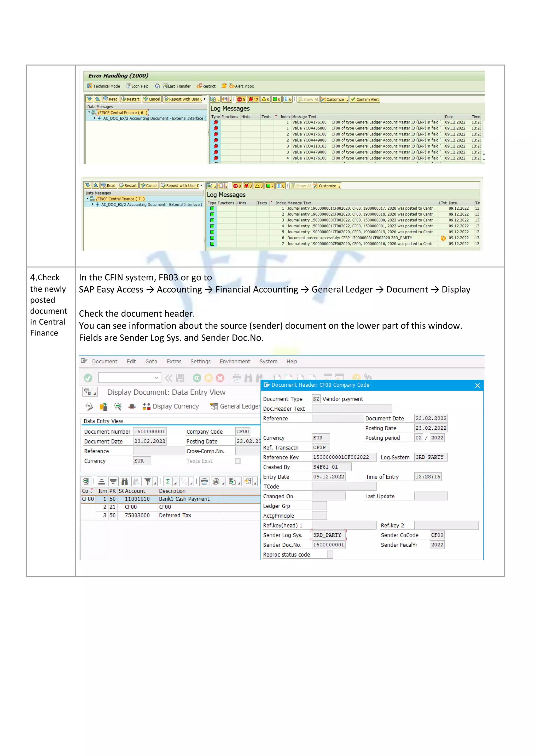The height and width of the screenshot is (756, 535).
Task: Click the green Enter checkmark icon
Action: 88,378
